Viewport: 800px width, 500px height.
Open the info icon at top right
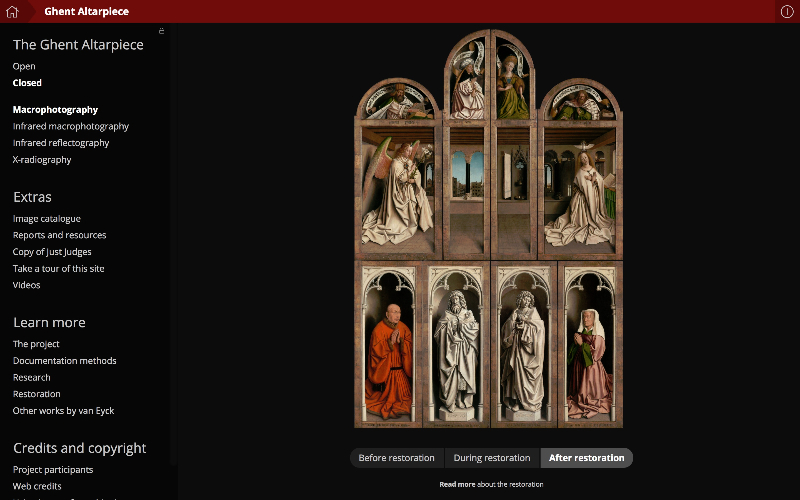coord(787,11)
